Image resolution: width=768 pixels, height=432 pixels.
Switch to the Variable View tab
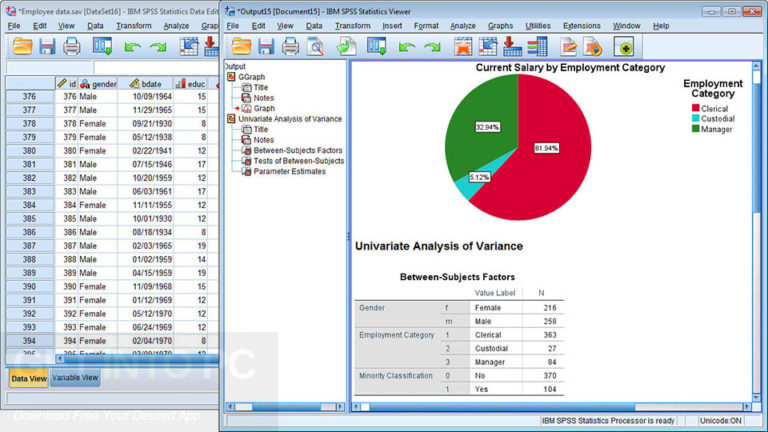click(x=75, y=378)
